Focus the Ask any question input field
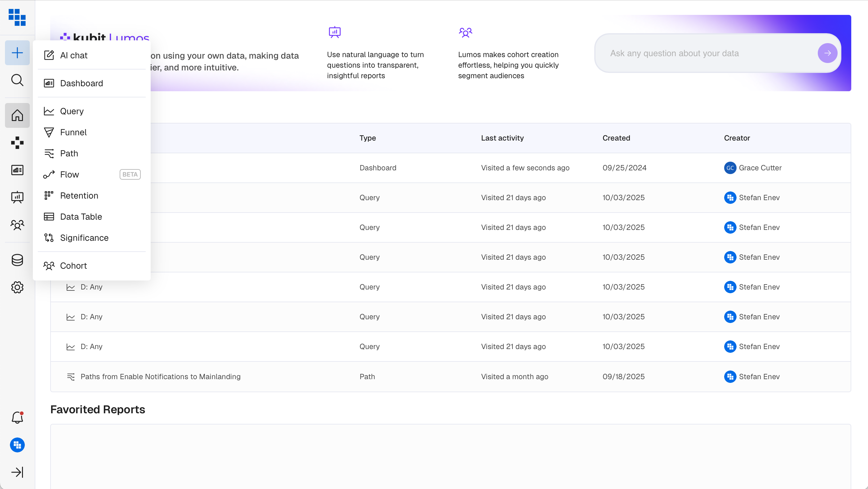868x489 pixels. point(708,53)
